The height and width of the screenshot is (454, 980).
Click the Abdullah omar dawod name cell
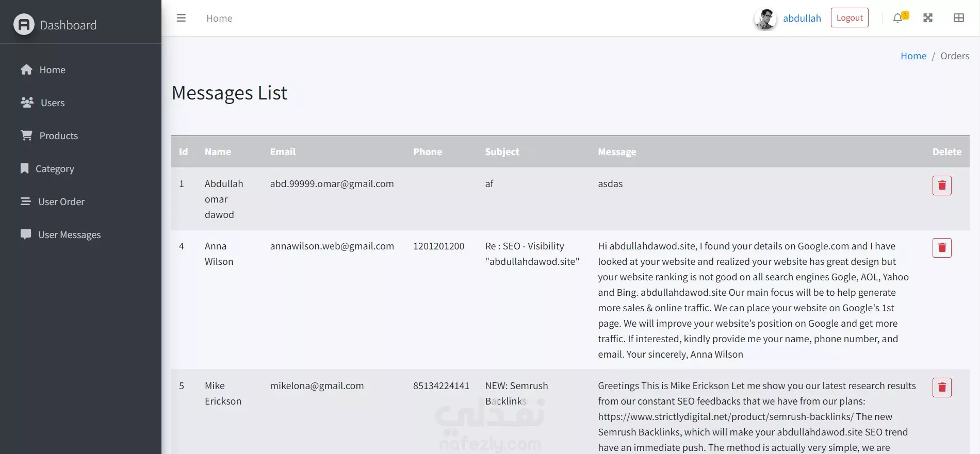tap(224, 199)
